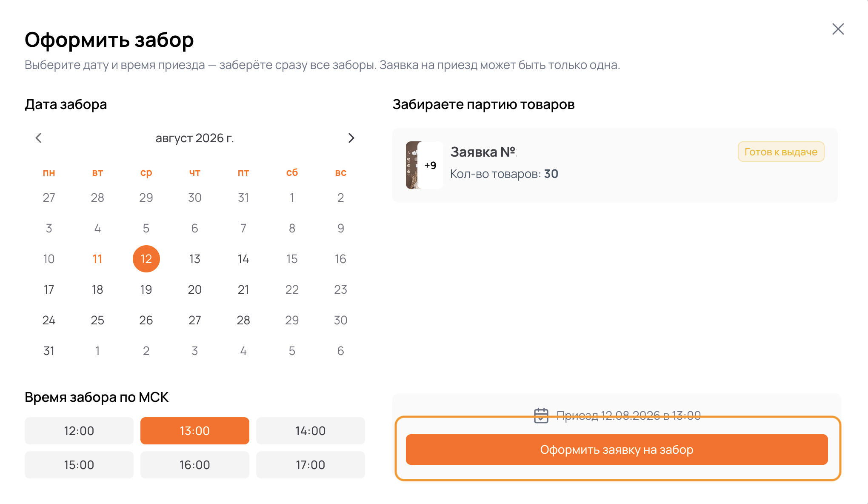Go to the previous month in the calendar
Viewport: 868px width, 504px height.
(38, 138)
